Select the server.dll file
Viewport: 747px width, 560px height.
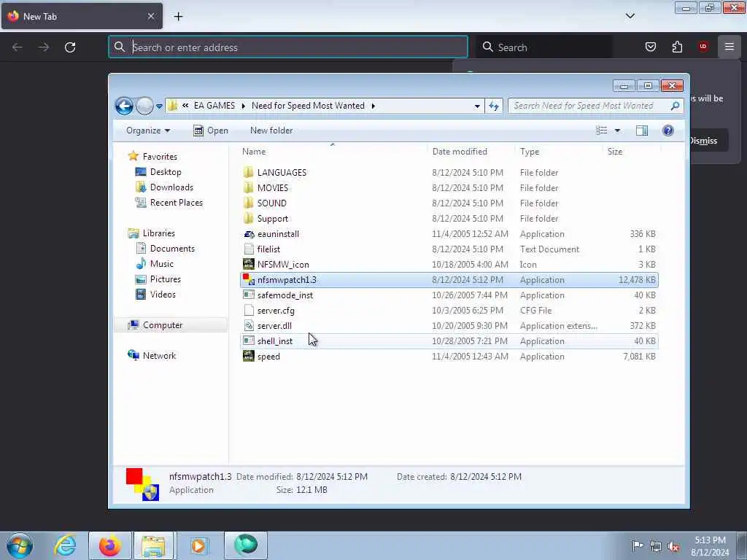449,326
